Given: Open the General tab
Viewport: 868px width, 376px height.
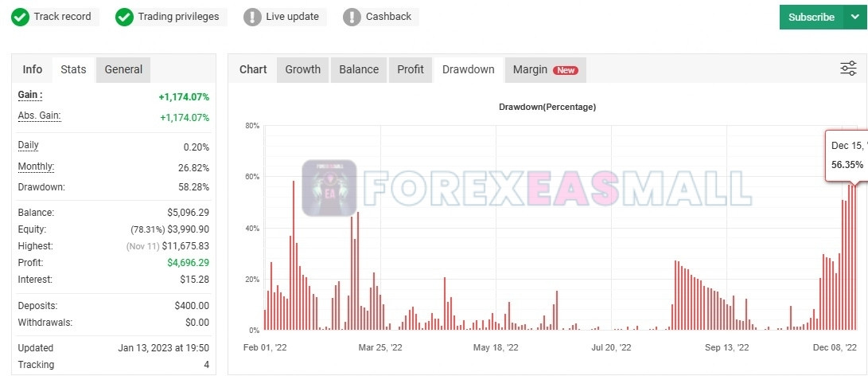Looking at the screenshot, I should click(123, 69).
